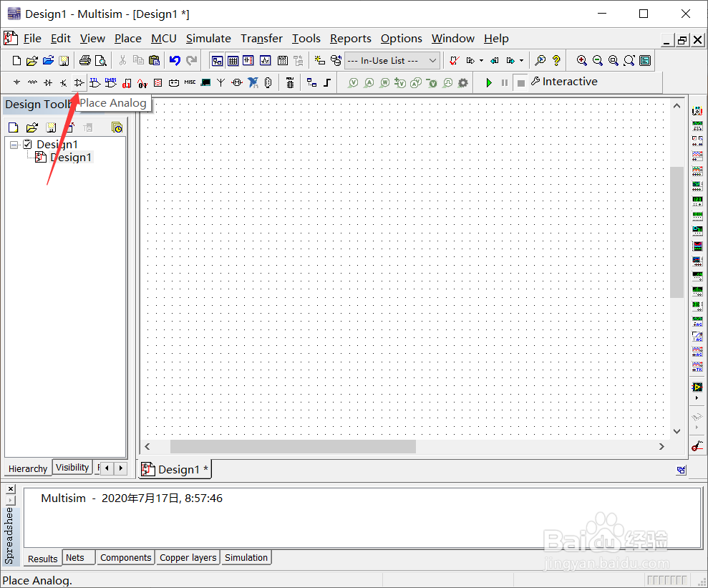Screen dimensions: 708x588
Task: Click the yellow question mark Help icon
Action: (x=556, y=60)
